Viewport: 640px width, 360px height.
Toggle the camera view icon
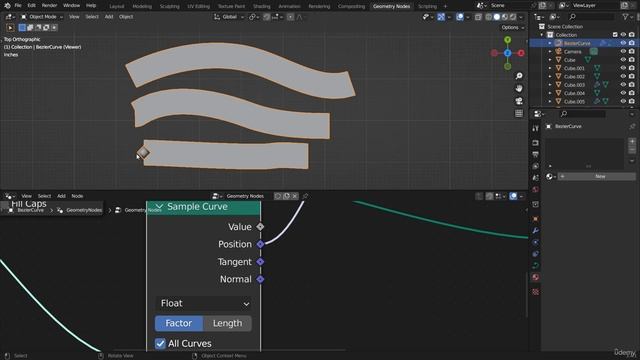pos(519,101)
